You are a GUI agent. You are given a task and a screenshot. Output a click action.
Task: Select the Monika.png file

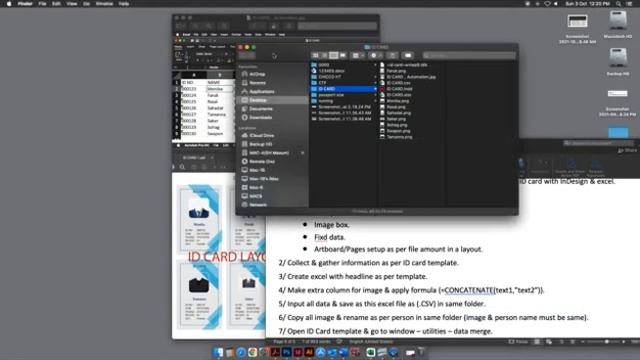(397, 101)
